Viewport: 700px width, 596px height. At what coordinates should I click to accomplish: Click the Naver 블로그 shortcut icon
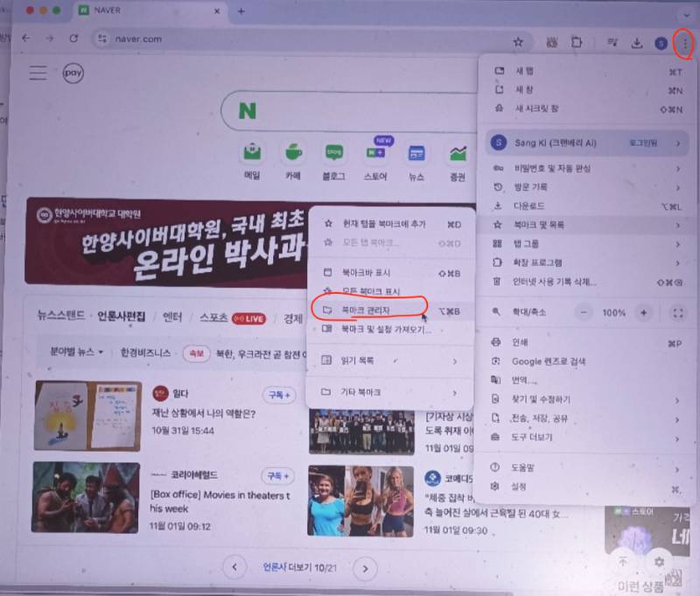click(x=333, y=153)
